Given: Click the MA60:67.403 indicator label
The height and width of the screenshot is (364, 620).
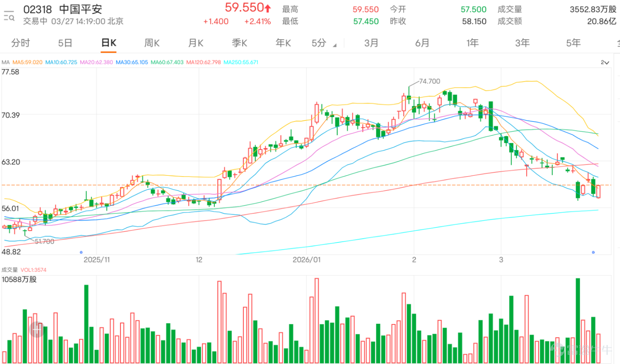Looking at the screenshot, I should pyautogui.click(x=167, y=62).
